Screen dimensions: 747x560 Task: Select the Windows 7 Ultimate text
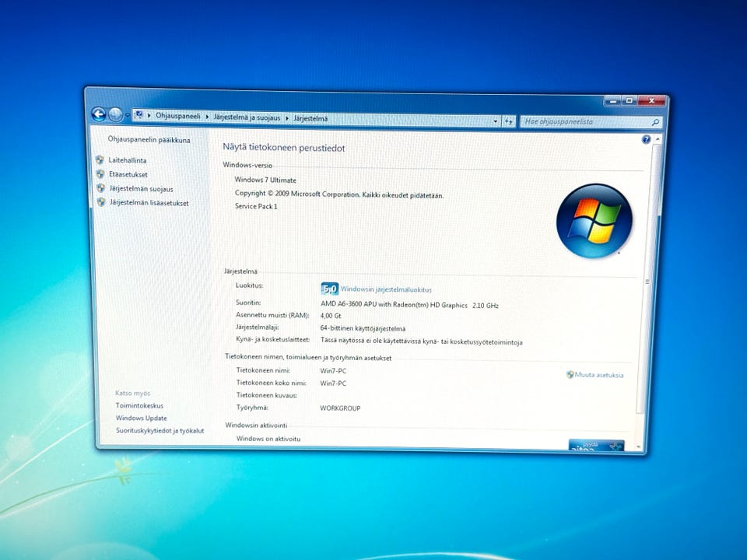tap(265, 180)
